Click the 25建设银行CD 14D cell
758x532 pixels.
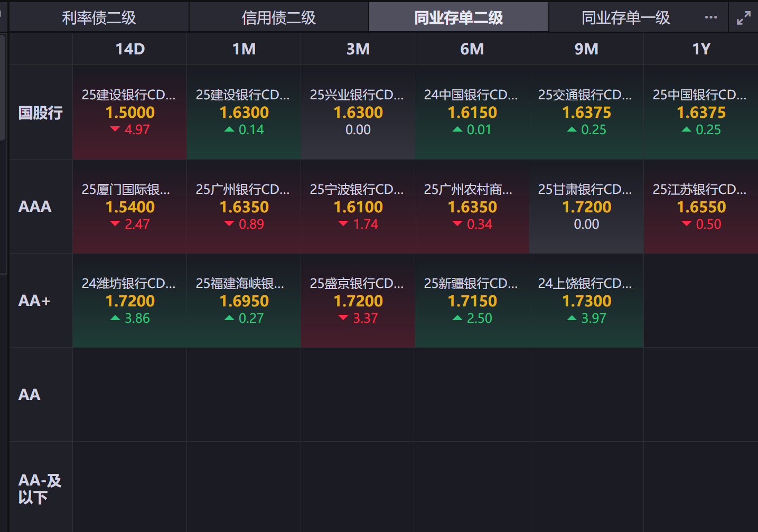(130, 112)
